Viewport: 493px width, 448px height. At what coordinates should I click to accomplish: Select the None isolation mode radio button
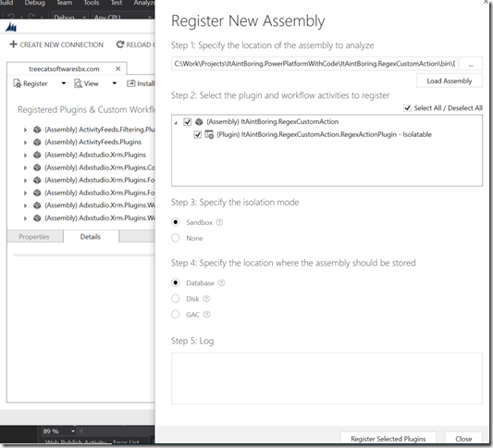(x=176, y=238)
